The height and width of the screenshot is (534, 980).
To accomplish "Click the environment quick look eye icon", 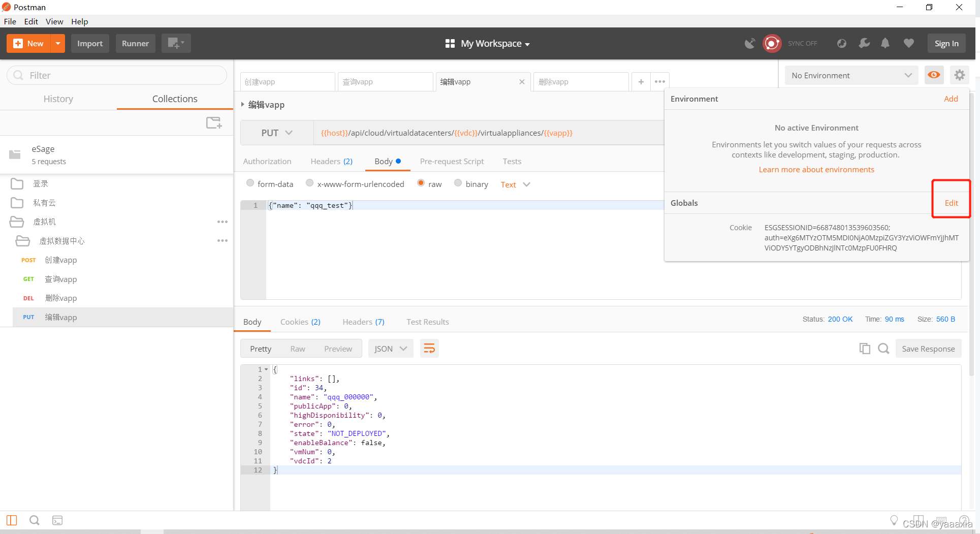I will (934, 75).
